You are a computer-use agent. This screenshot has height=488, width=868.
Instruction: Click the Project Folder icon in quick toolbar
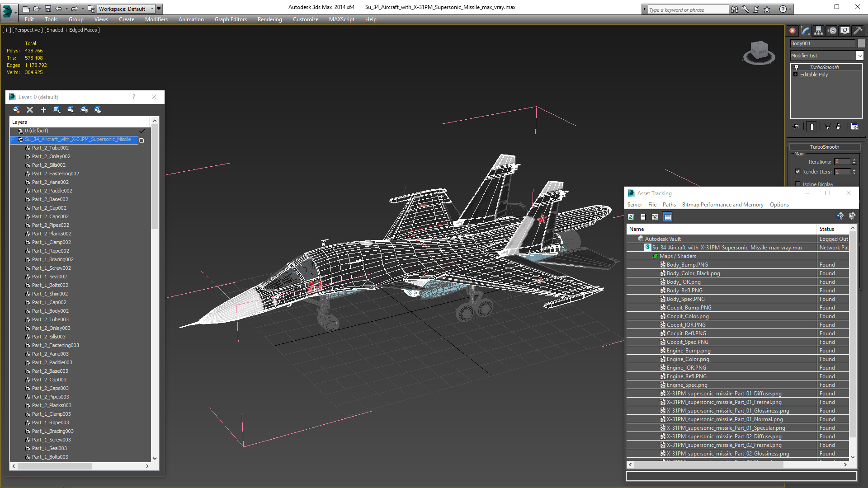click(x=91, y=9)
